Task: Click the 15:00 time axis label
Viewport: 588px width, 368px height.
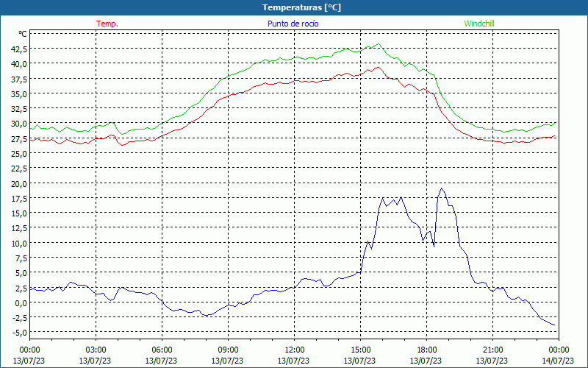Action: [x=360, y=350]
